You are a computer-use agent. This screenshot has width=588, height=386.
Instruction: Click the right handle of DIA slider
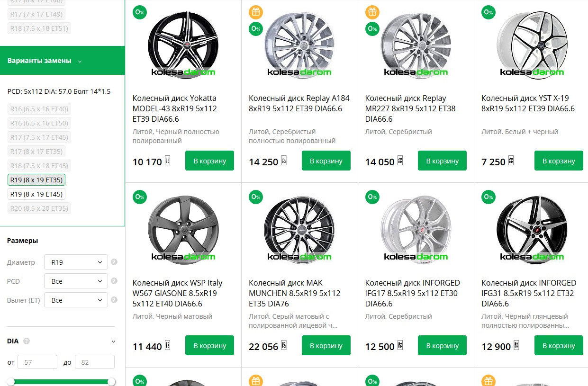tap(111, 382)
